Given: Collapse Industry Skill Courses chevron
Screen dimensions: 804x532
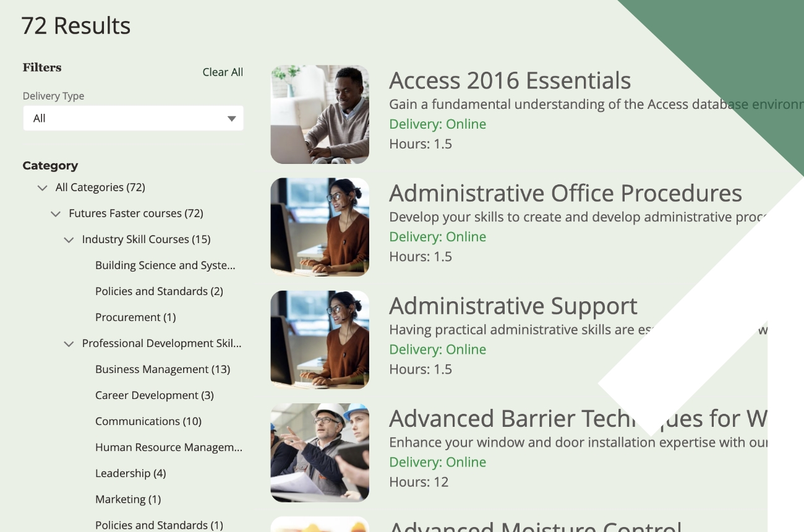Looking at the screenshot, I should coord(69,239).
